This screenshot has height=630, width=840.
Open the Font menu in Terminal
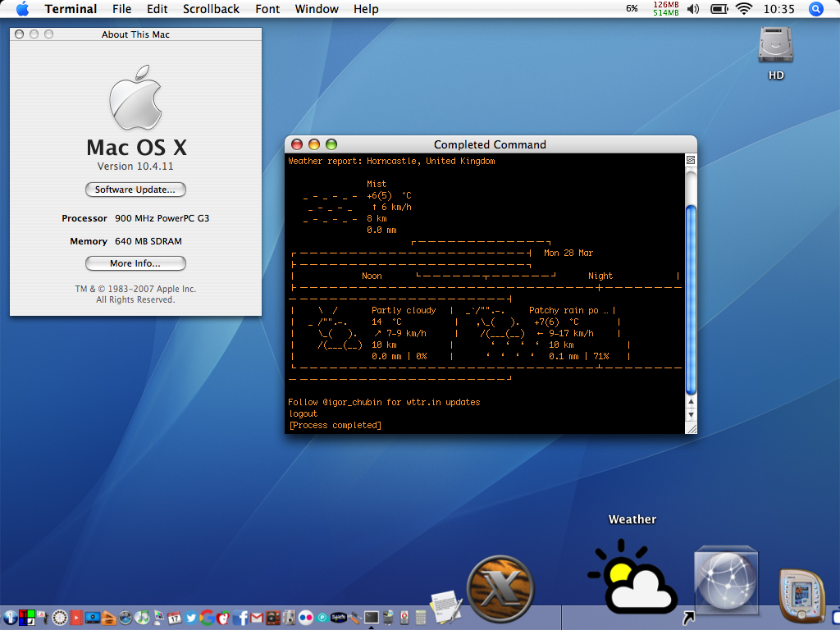(x=267, y=9)
